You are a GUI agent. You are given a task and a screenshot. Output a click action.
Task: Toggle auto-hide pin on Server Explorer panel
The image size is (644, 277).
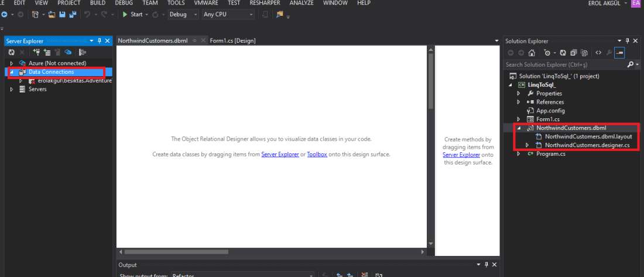point(100,41)
